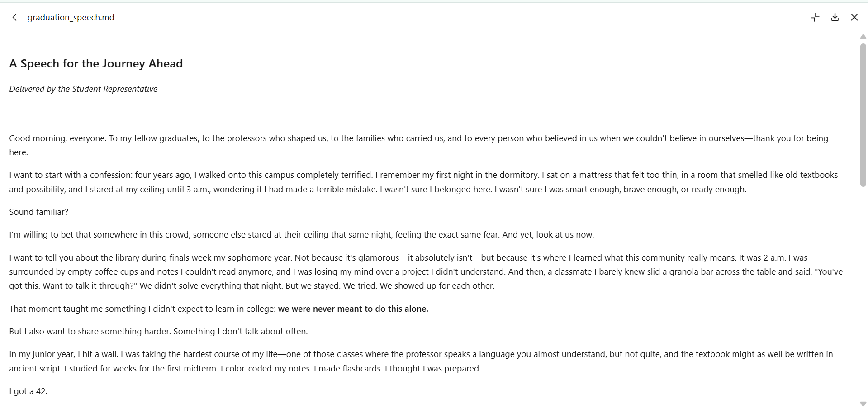
Task: Download the graduation_speech.md file
Action: pyautogui.click(x=835, y=17)
